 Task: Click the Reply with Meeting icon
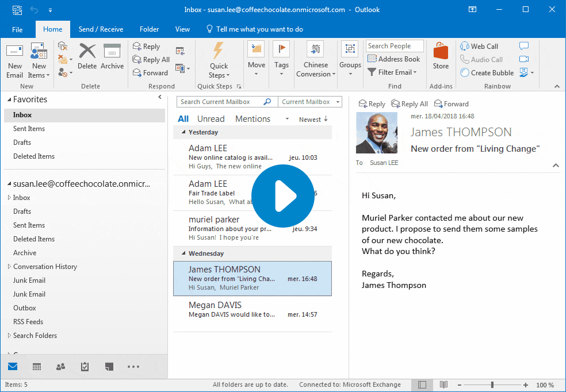[180, 51]
